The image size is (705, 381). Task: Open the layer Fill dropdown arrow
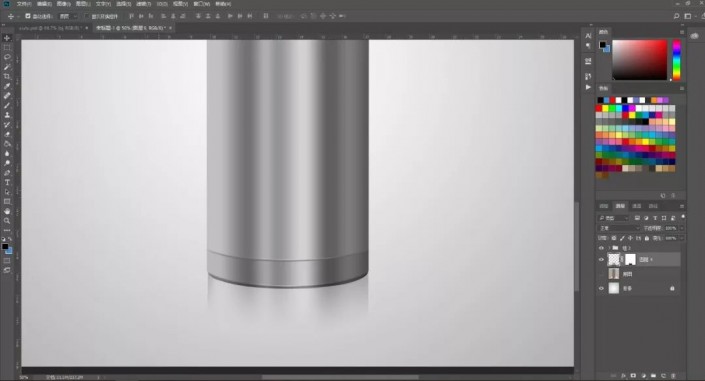click(682, 238)
